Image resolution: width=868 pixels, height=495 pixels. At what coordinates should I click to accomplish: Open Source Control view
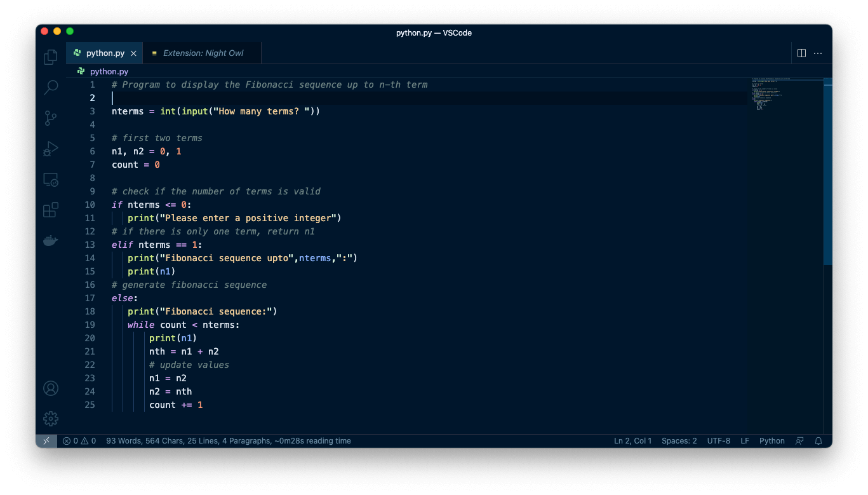51,118
